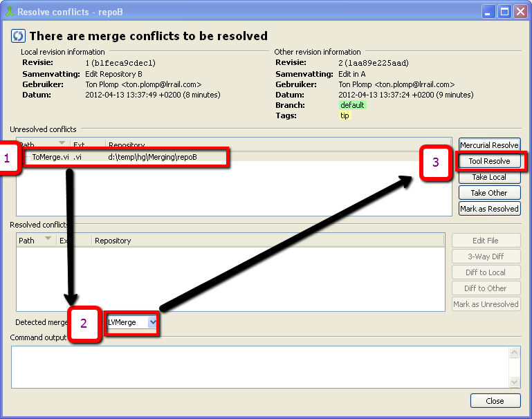Minimize the Resolve conflicts window
The height and width of the screenshot is (419, 532).
[x=489, y=12]
